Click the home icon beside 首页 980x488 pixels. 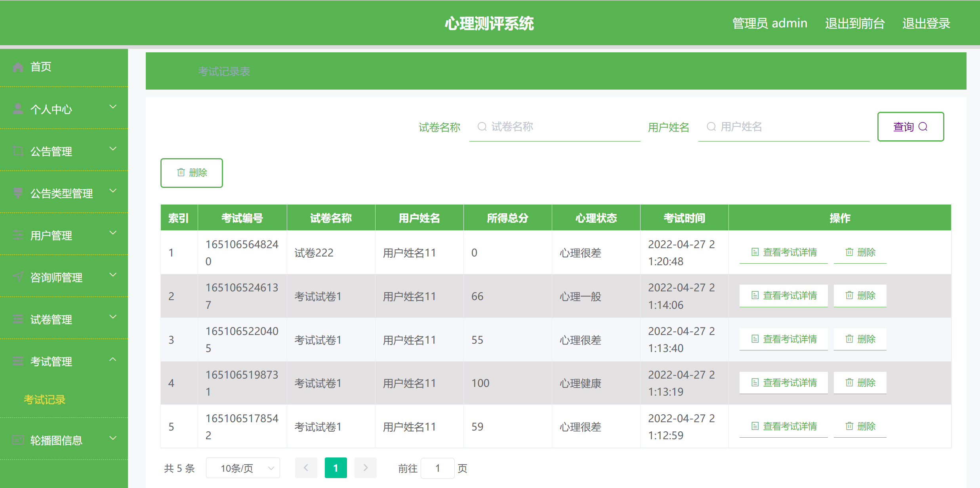point(18,67)
